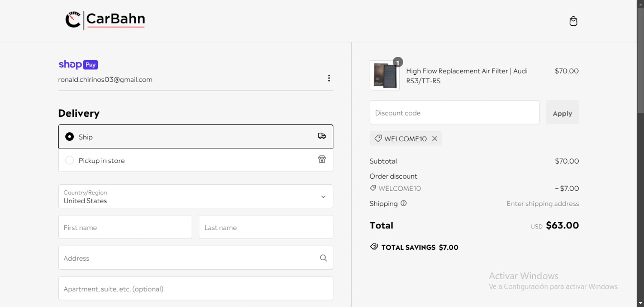
Task: Click the tag icon on WELCOME10 chip
Action: coord(378,138)
